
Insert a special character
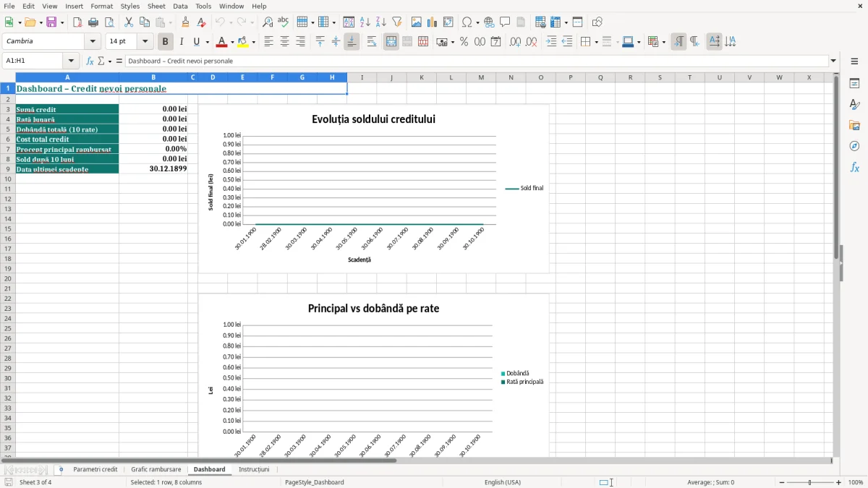point(467,22)
